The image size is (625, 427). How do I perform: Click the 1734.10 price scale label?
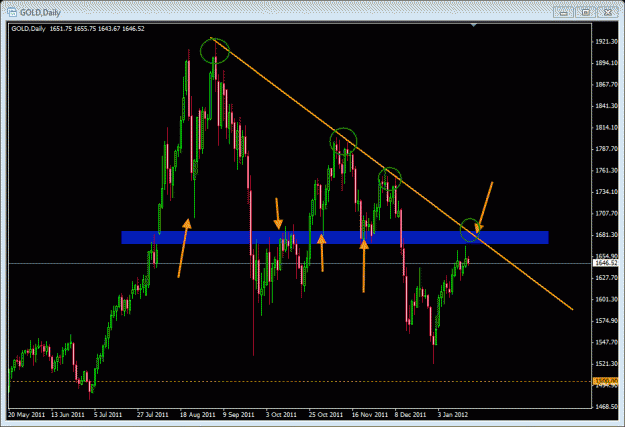point(606,192)
